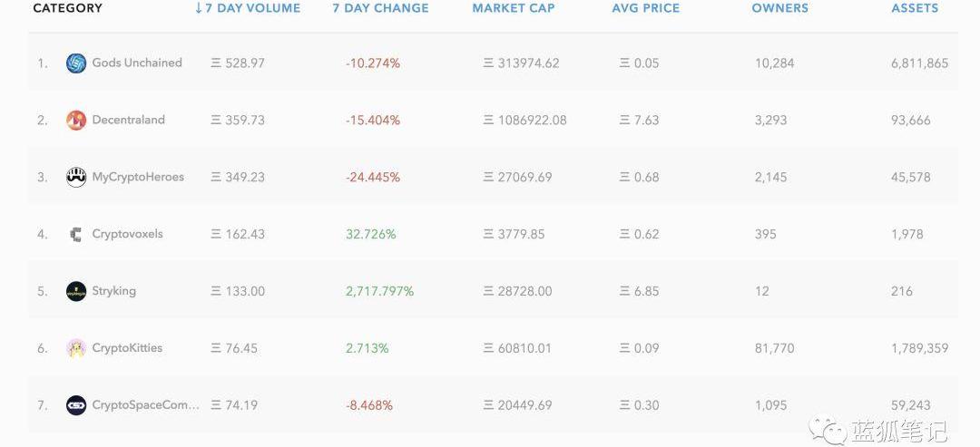Select the Stryking name link
Screen dimensions: 980x447
113,291
